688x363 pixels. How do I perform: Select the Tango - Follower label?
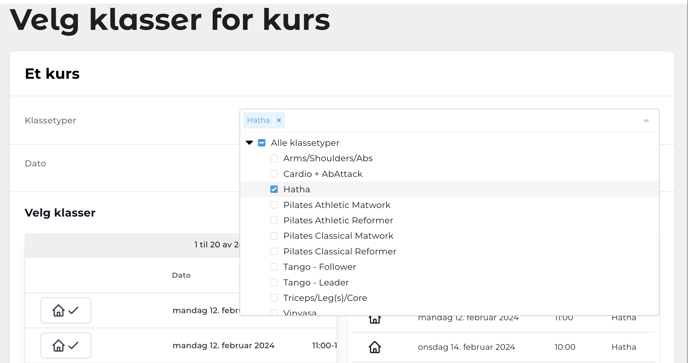[319, 267]
